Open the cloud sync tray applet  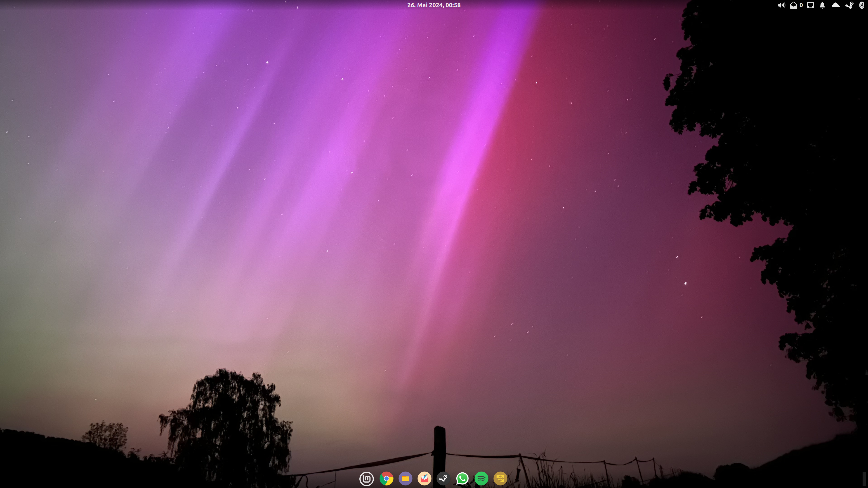[x=836, y=5]
